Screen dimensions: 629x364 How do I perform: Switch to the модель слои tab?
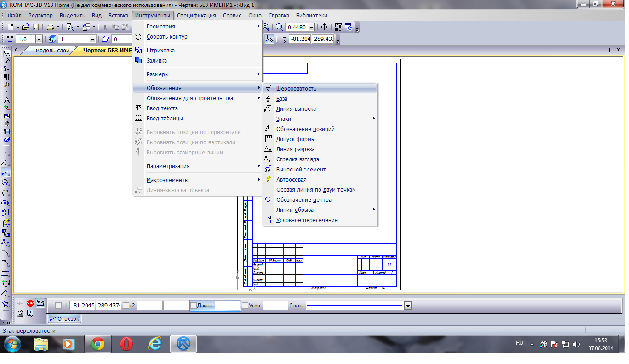(52, 51)
